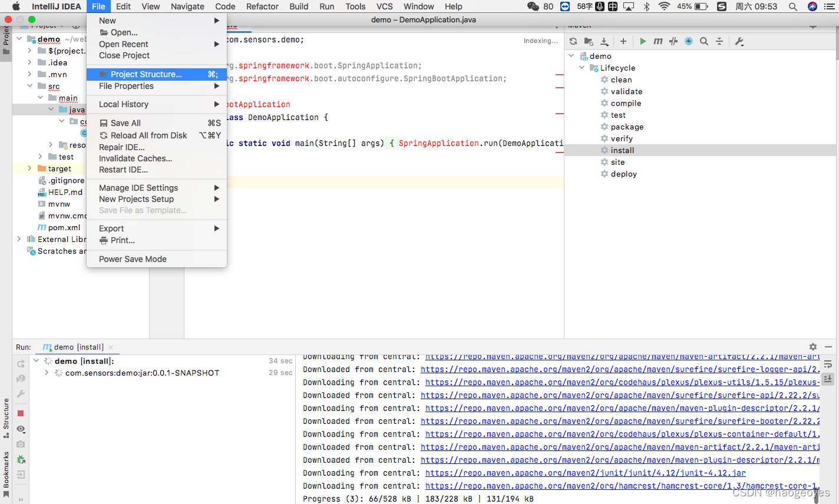Viewport: 839px width, 504px height.
Task: Click Restart IDE… menu entry
Action: [157, 170]
